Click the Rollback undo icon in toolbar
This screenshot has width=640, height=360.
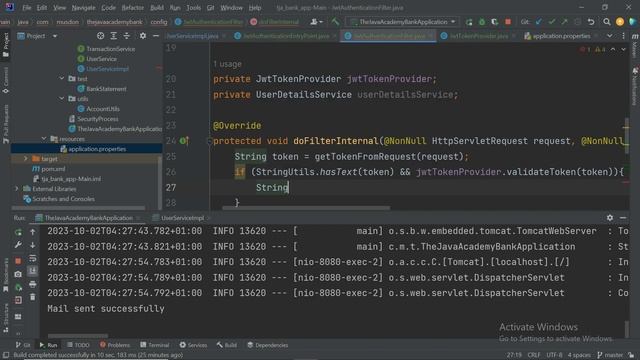591,22
